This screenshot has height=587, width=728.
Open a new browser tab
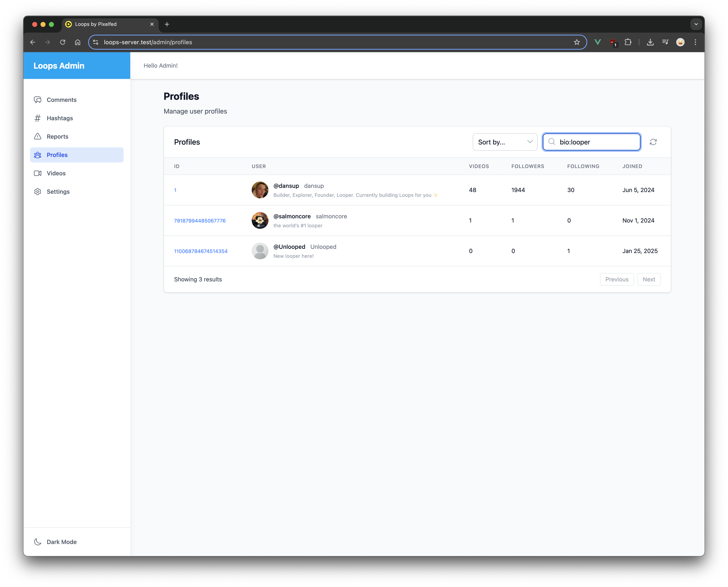pos(167,24)
